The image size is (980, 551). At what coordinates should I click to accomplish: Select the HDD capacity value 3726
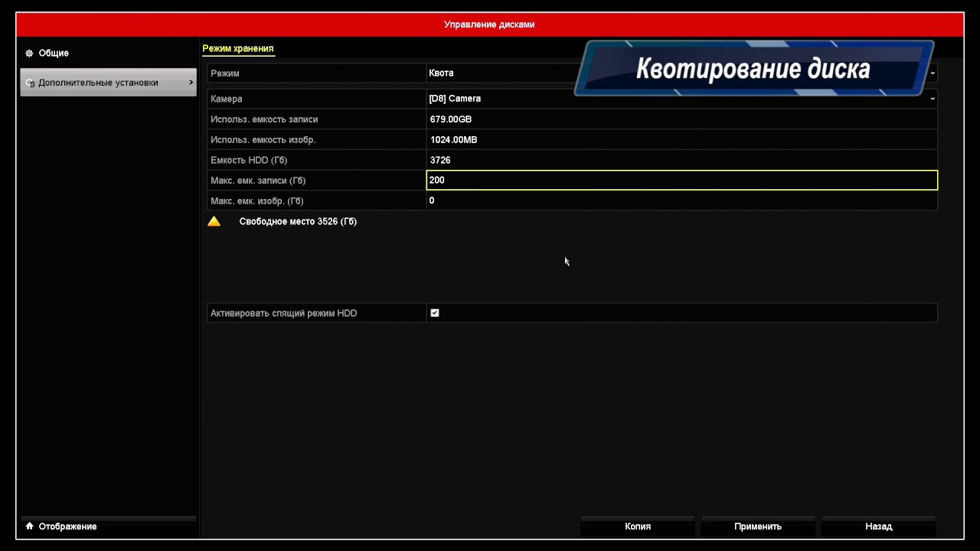[x=440, y=160]
